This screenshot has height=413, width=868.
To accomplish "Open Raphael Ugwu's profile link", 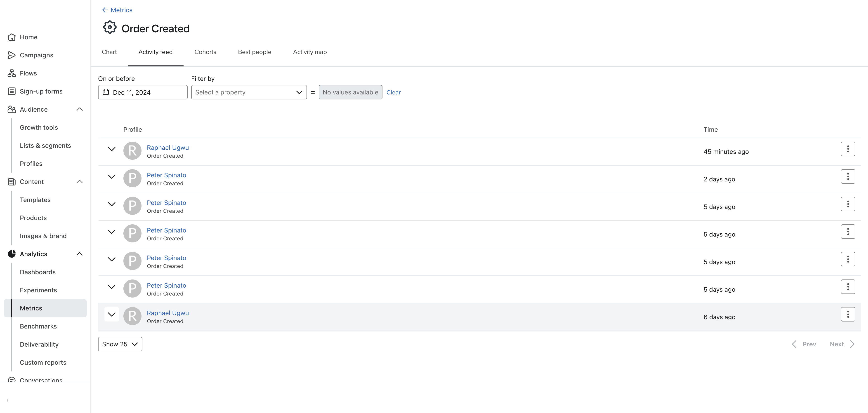I will coord(167,148).
